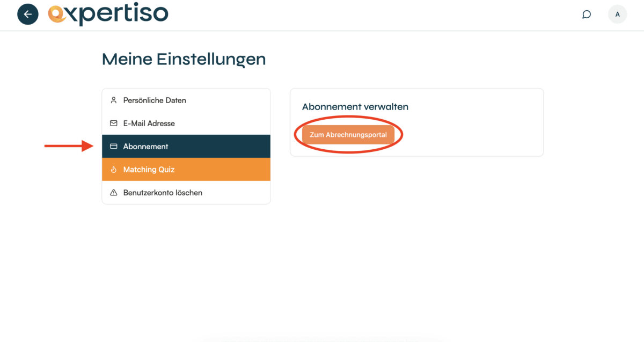Go to Benutzerkonto löschen
The width and height of the screenshot is (644, 342).
186,193
